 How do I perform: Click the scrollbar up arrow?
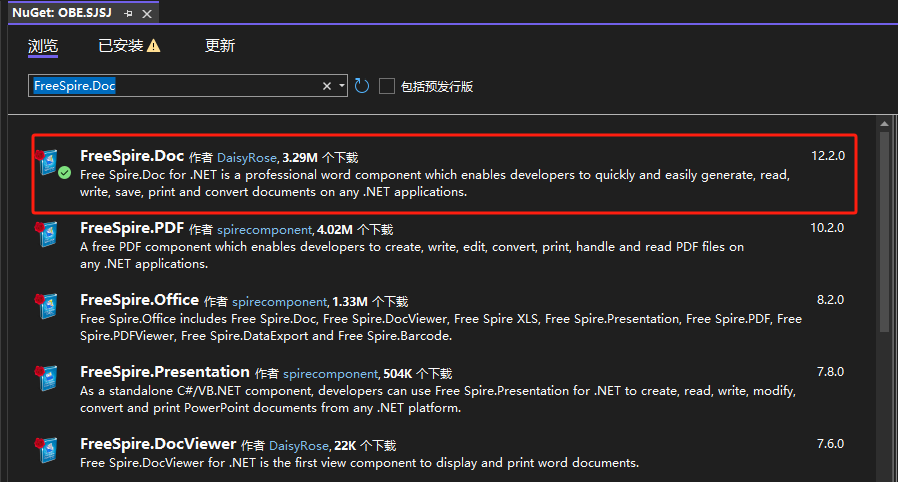click(884, 124)
